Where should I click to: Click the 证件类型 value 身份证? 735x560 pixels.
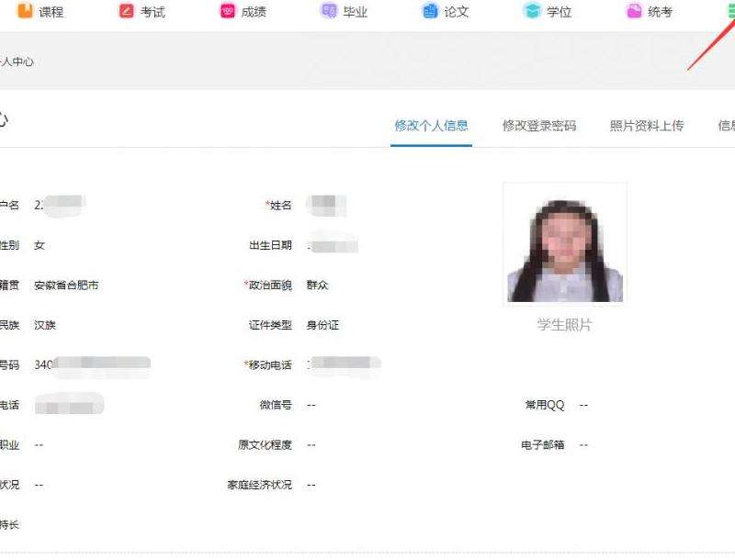(x=322, y=325)
